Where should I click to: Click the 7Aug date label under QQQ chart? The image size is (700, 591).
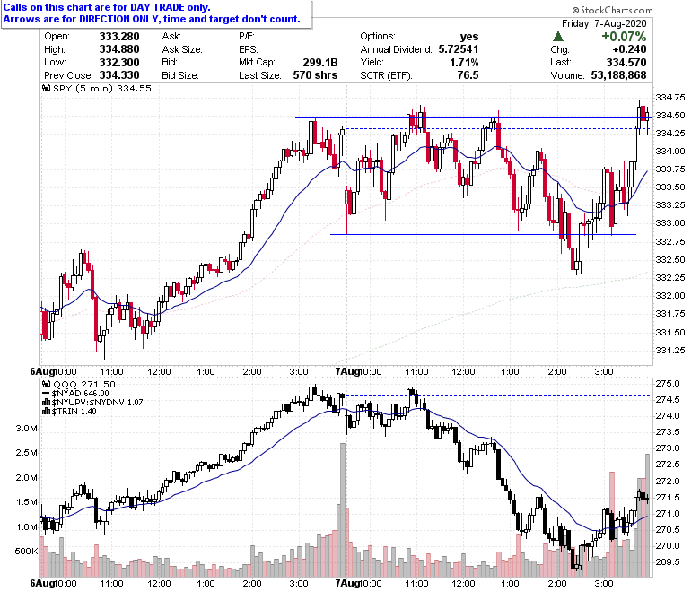348,584
